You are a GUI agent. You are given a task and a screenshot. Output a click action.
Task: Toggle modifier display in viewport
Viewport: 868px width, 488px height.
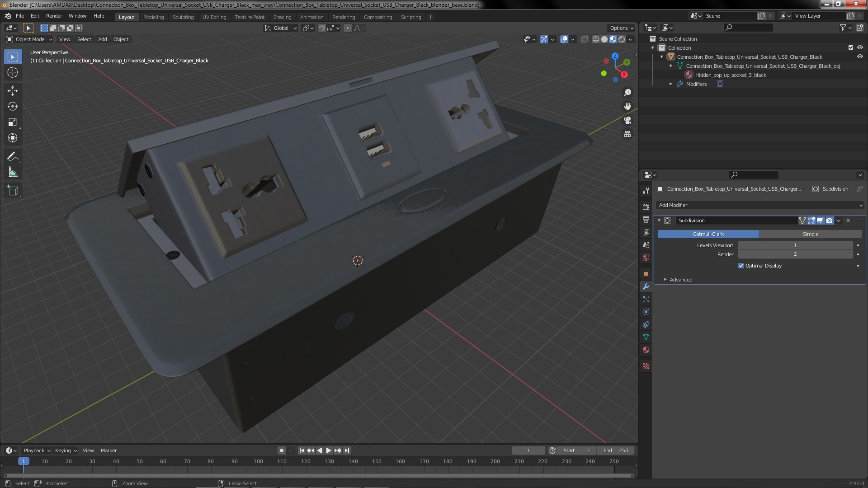coord(821,221)
